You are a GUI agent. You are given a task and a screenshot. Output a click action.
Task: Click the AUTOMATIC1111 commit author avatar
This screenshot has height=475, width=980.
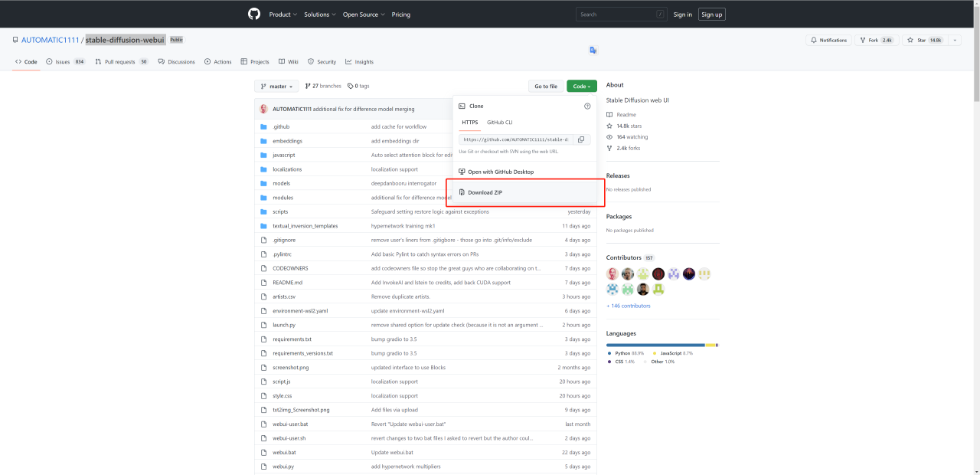tap(264, 109)
